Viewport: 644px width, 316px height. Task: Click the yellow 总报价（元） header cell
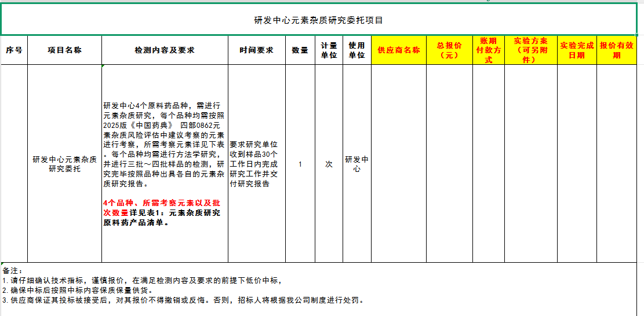coord(449,50)
